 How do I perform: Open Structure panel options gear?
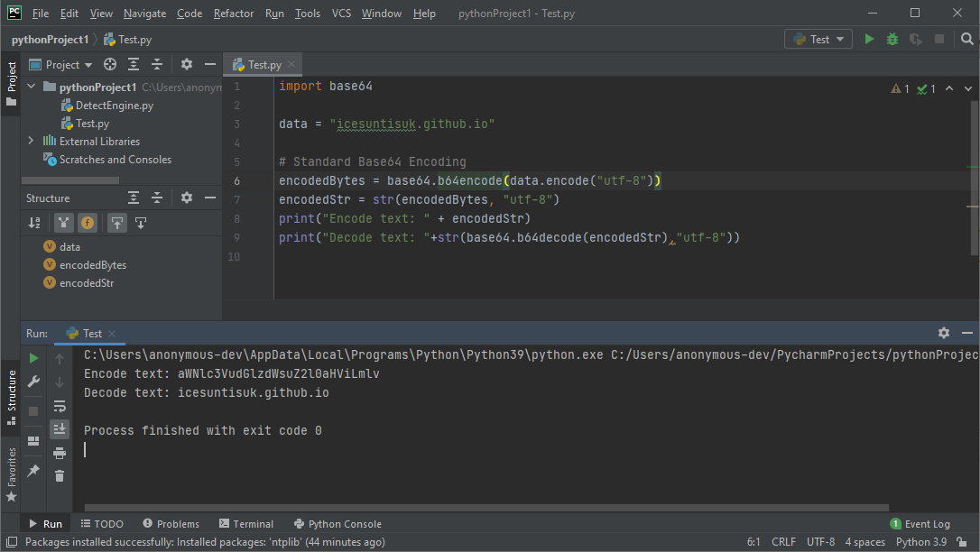click(186, 198)
